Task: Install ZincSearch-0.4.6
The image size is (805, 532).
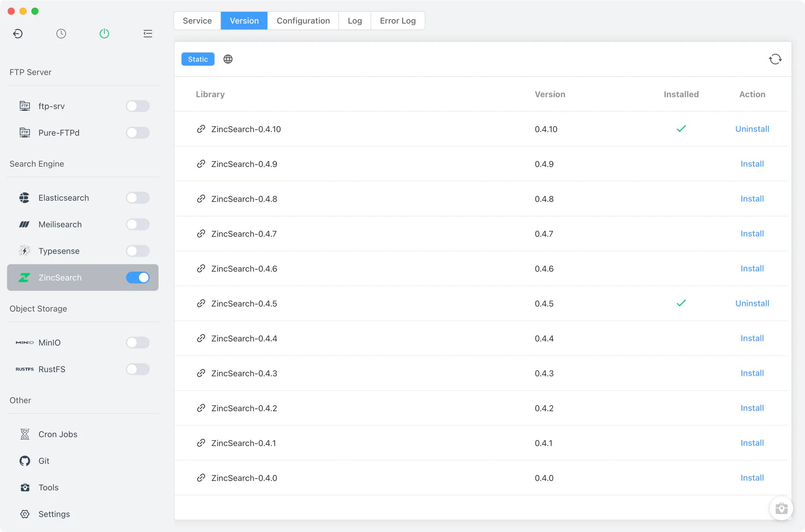Action: tap(752, 268)
